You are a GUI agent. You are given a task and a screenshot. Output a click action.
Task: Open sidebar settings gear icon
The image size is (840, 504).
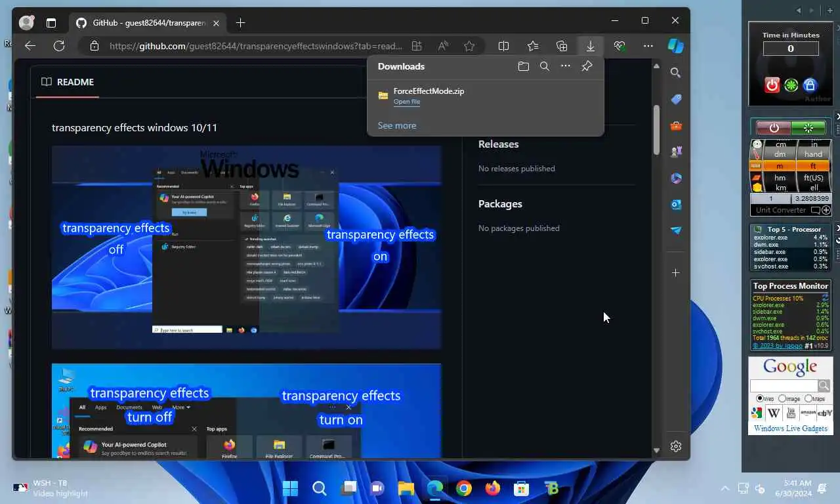(x=676, y=446)
